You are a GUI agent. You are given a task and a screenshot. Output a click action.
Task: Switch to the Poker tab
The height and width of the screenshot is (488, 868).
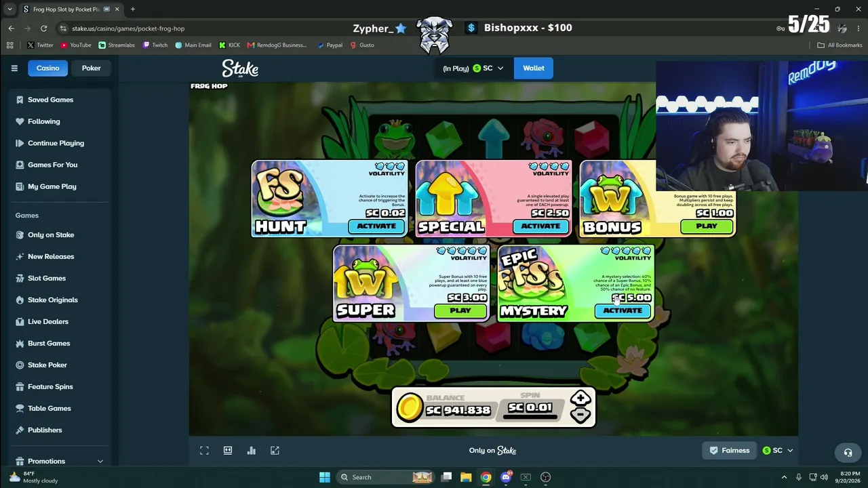[x=92, y=68]
